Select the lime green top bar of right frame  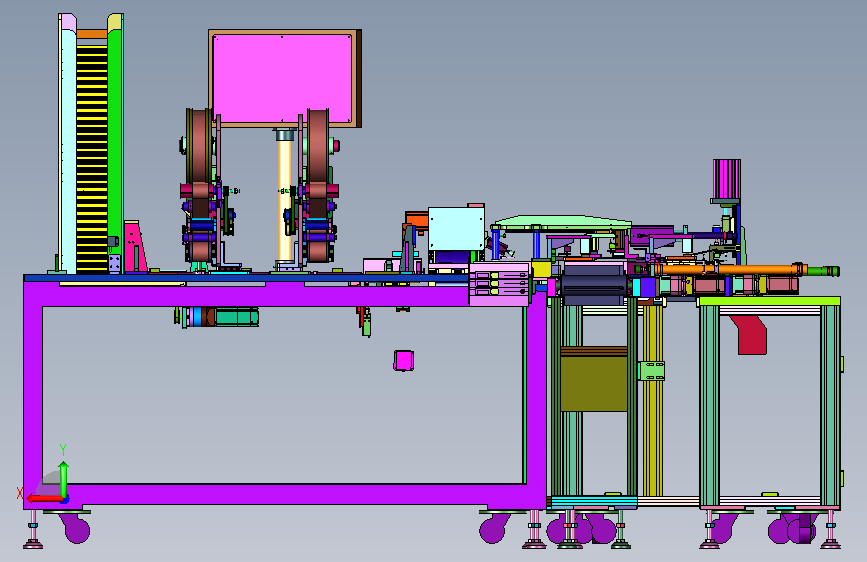click(769, 301)
